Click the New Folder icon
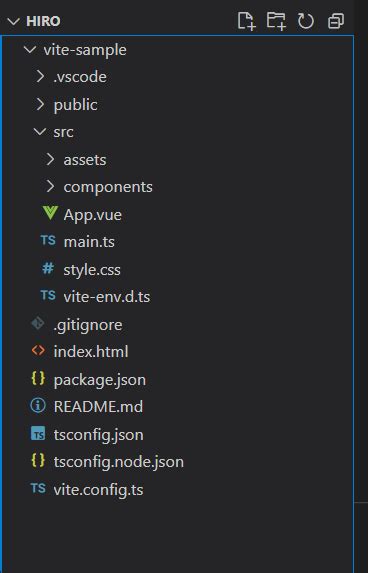The height and width of the screenshot is (573, 368). click(276, 21)
